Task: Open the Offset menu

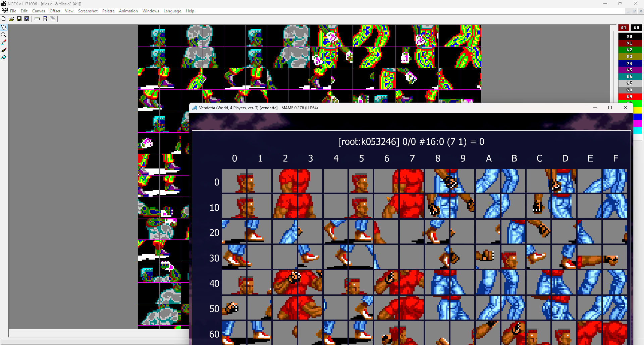Action: (x=55, y=11)
